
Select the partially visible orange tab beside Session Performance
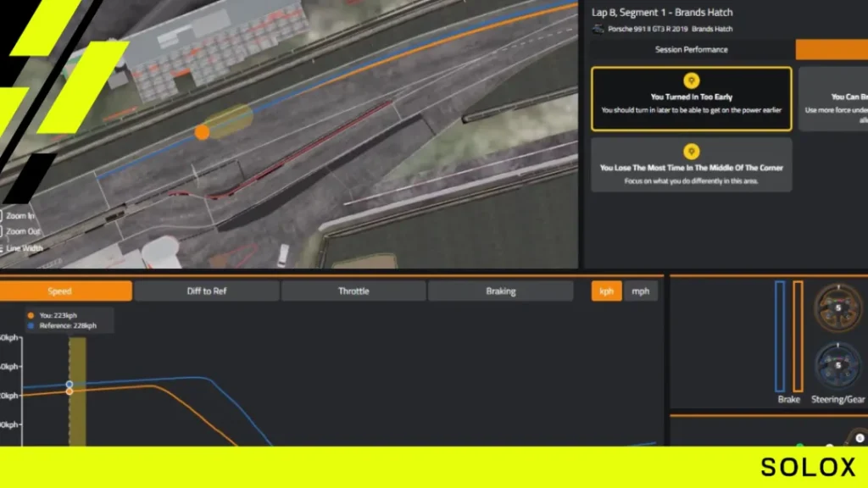coord(832,50)
